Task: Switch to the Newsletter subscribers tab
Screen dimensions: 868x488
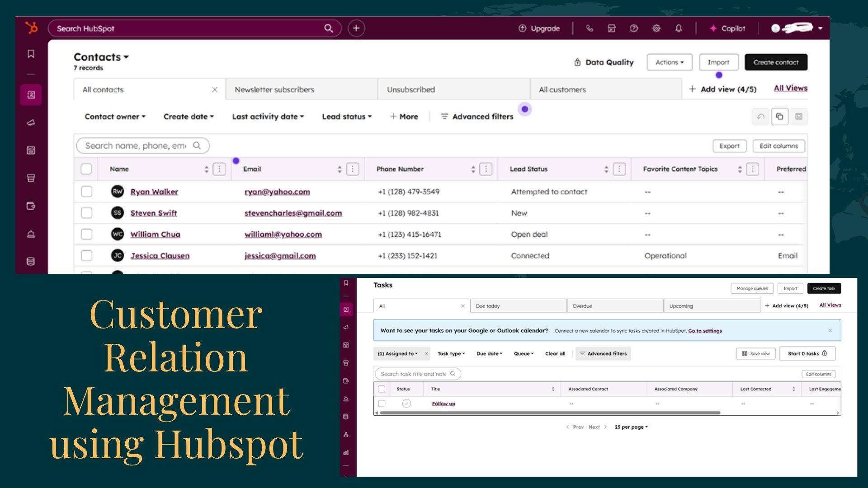Action: pos(302,89)
